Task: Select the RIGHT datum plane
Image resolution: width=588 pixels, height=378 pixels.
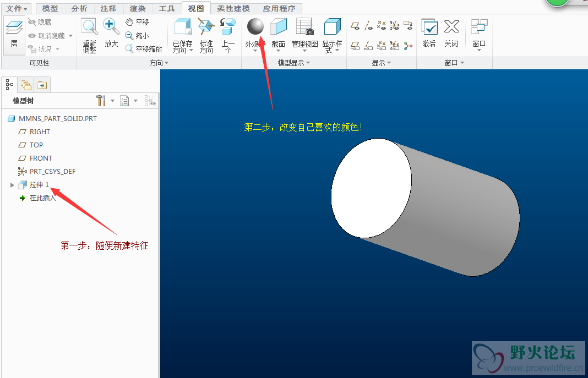Action: point(34,132)
